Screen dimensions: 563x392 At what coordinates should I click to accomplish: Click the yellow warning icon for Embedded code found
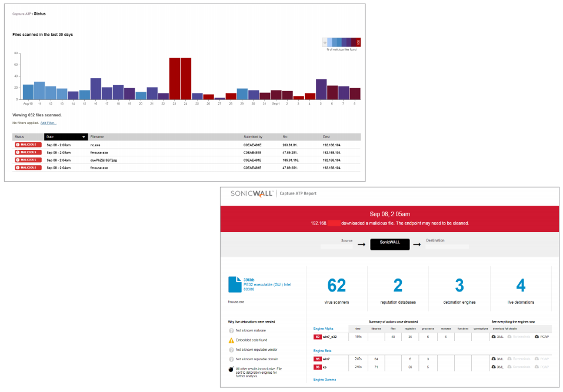click(231, 340)
